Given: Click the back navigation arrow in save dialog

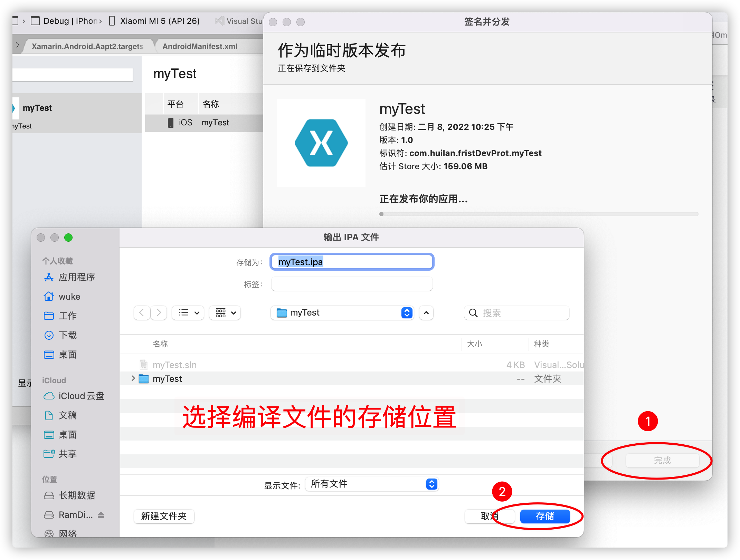Looking at the screenshot, I should [x=142, y=313].
